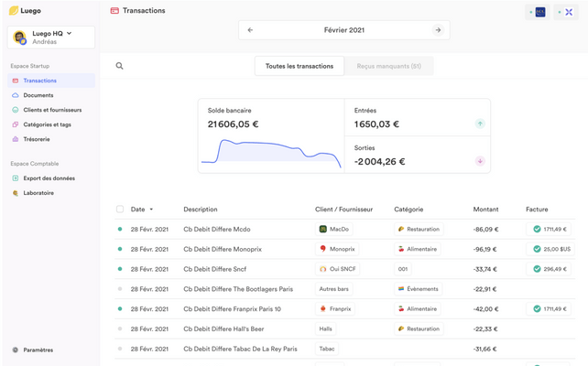Click the Entrées green up-arrow icon
The width and height of the screenshot is (588, 366).
click(479, 124)
